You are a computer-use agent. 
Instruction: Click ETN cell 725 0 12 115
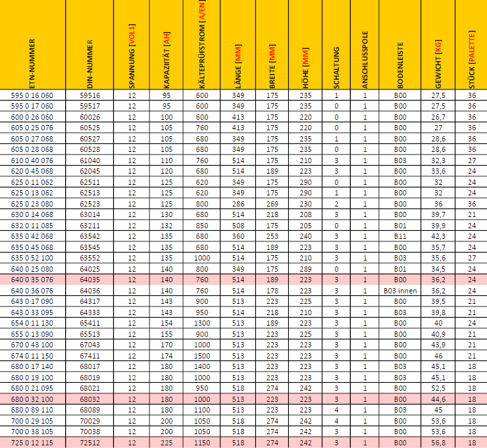33,443
